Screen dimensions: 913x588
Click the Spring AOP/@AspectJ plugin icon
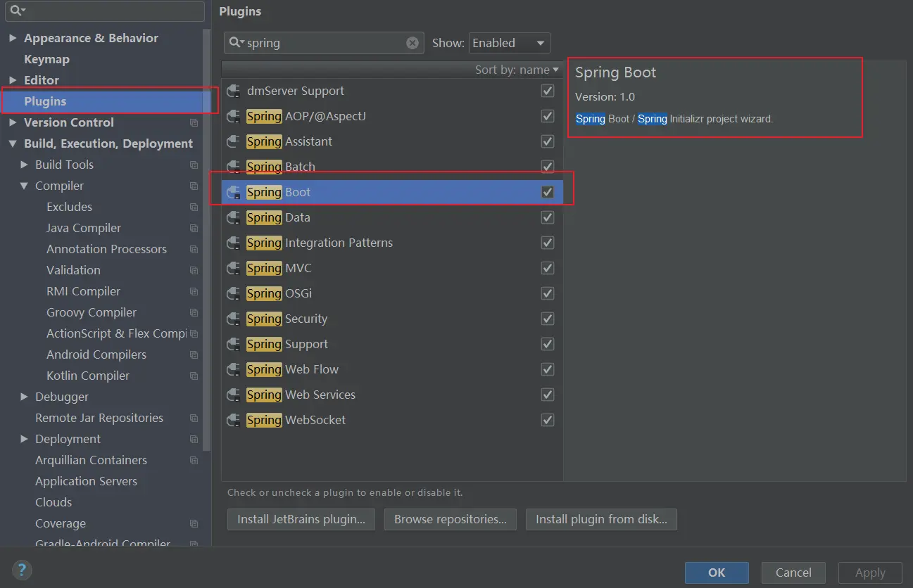tap(233, 116)
